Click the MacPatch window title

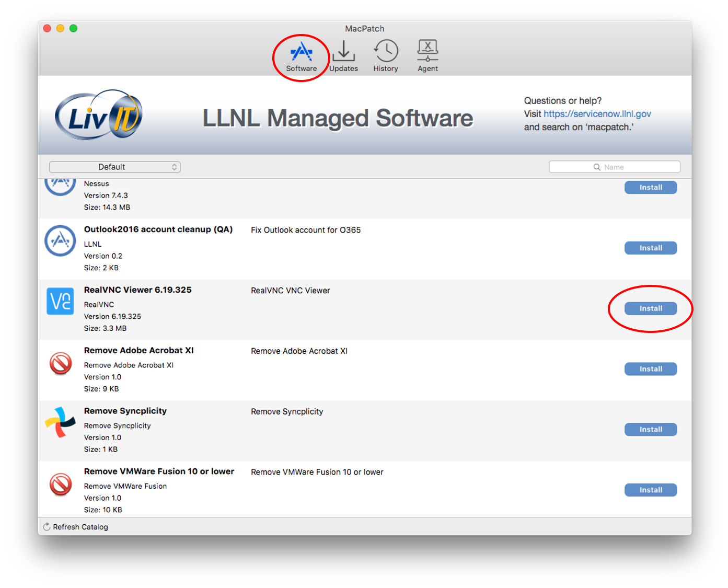coord(365,29)
